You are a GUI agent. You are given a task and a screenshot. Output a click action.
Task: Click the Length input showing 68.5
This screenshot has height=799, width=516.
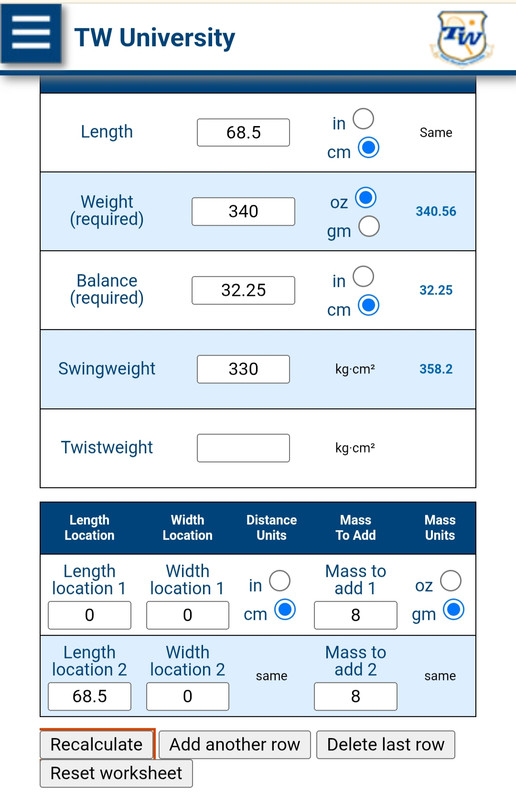click(x=243, y=132)
